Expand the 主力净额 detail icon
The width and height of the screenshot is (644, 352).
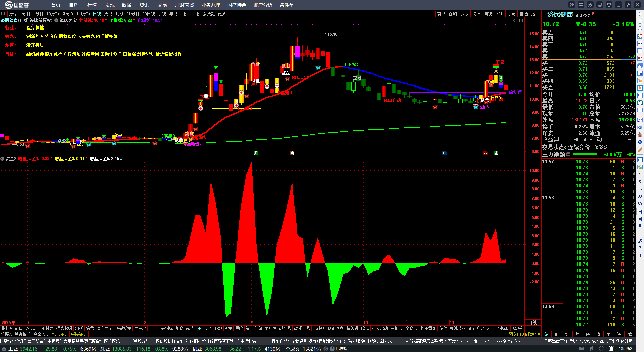coord(568,154)
